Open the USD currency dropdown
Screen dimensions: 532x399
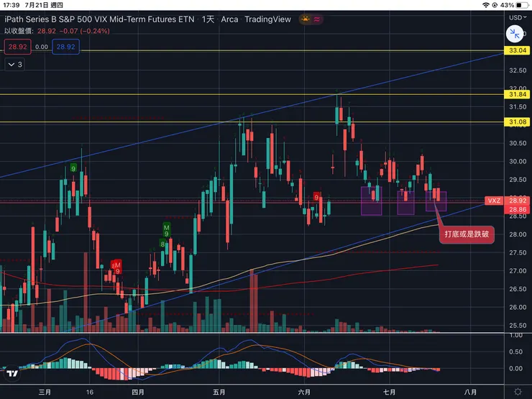click(518, 17)
